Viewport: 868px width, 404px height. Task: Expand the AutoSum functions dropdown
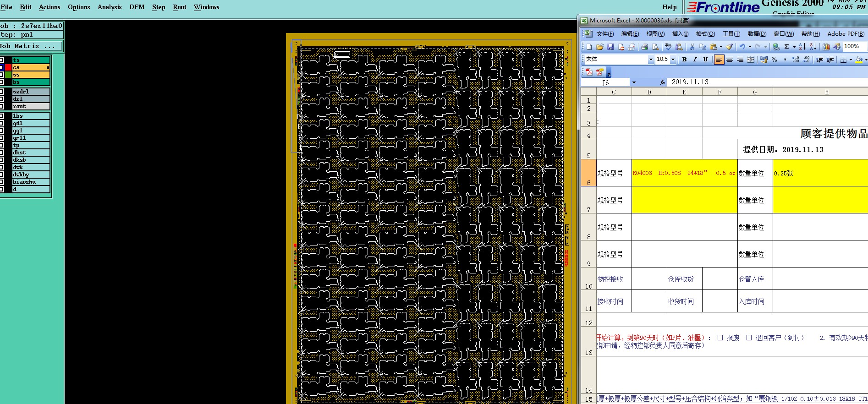794,47
